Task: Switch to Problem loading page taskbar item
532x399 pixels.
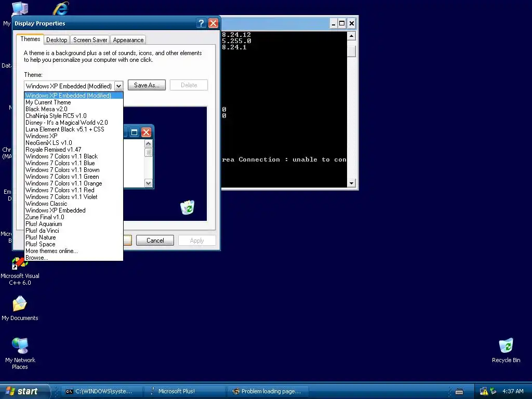Action: [x=268, y=391]
